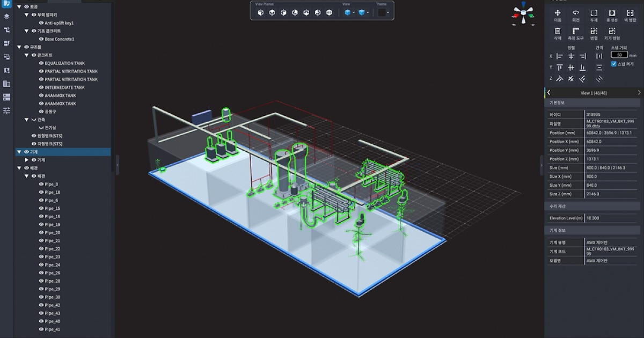Select the highlighted 기계 tree row
644x338 pixels.
pyautogui.click(x=62, y=152)
